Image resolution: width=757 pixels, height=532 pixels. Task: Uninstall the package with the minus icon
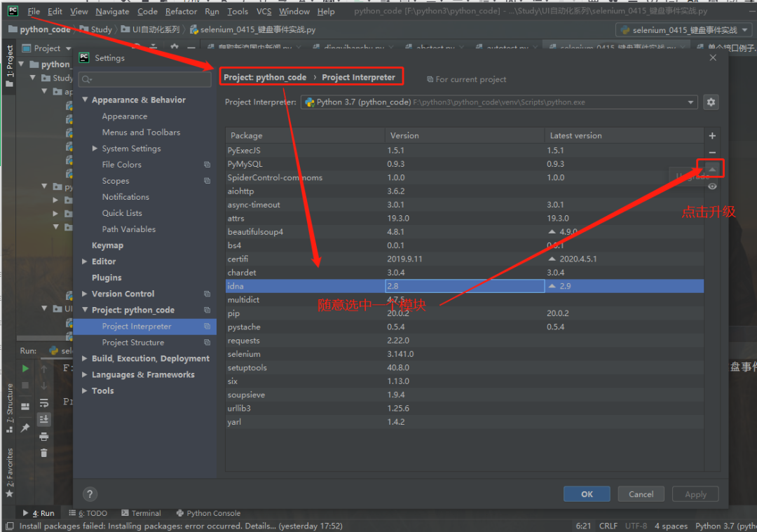(712, 152)
